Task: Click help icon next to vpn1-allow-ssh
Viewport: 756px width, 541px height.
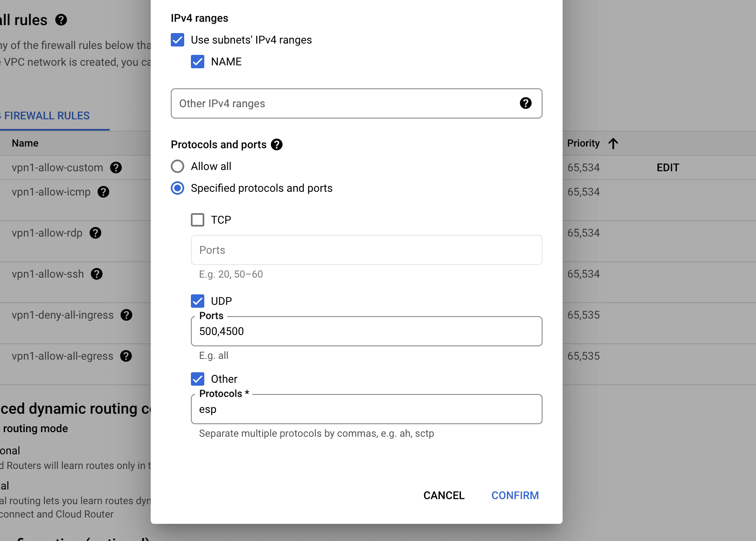Action: point(97,274)
